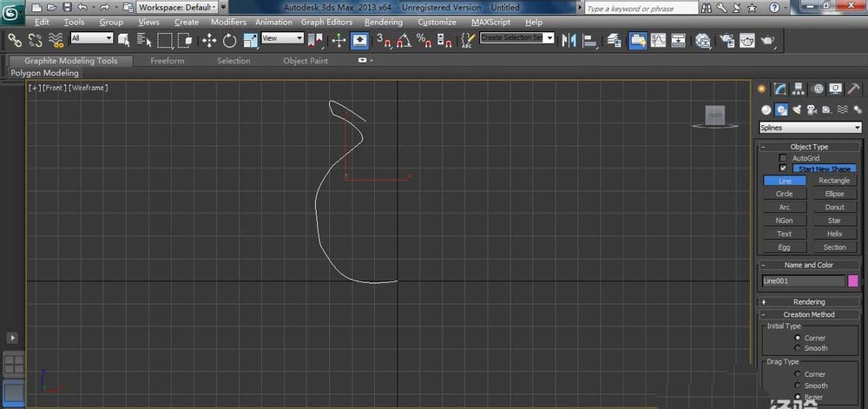Open the Splines category dropdown
Image resolution: width=868 pixels, height=409 pixels.
click(811, 128)
